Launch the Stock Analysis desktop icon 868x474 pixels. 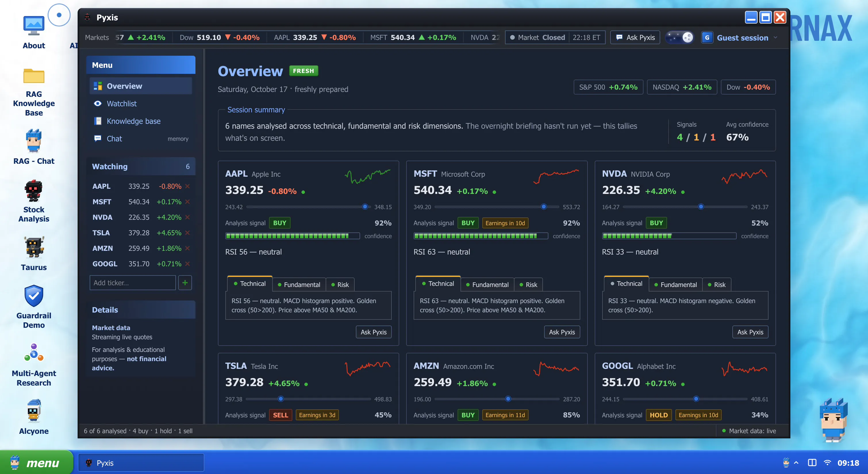click(34, 201)
